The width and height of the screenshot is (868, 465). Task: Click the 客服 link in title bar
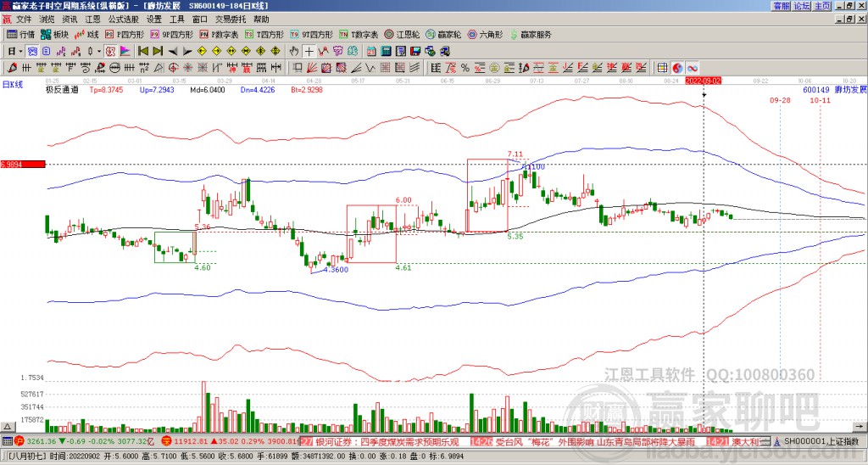pyautogui.click(x=781, y=6)
